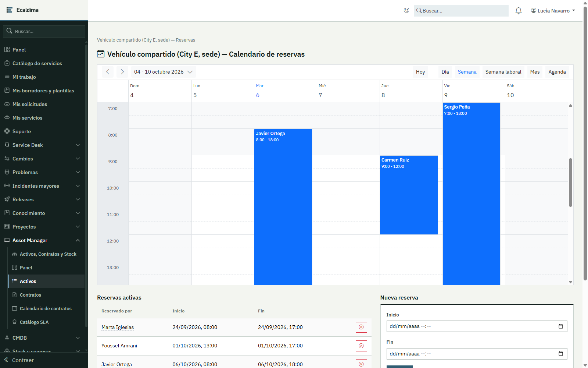588x368 pixels.
Task: Open Youssef Amrani link
Action: pos(119,346)
